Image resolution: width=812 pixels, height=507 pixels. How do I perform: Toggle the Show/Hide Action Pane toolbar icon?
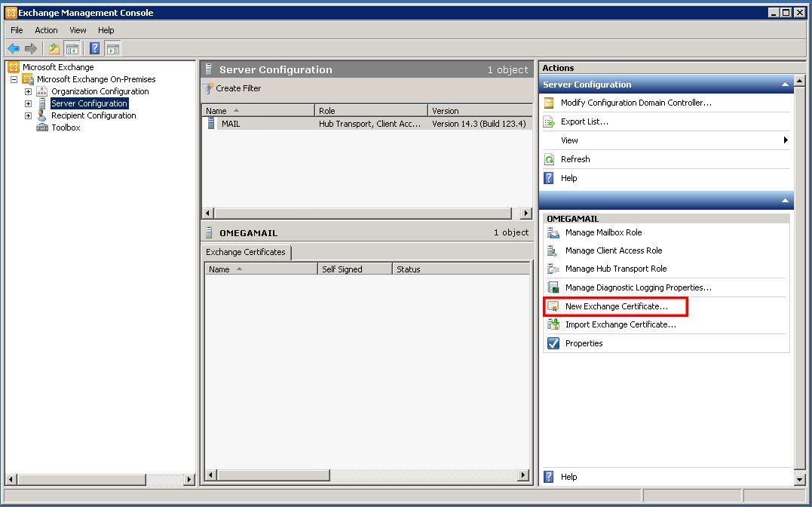point(112,49)
